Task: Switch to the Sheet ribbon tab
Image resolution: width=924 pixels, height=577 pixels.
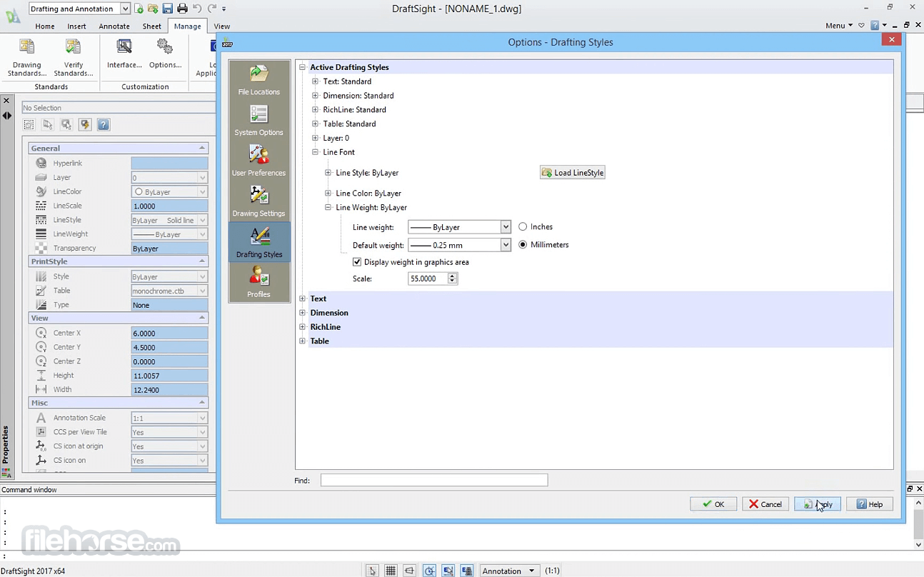Action: pos(152,26)
